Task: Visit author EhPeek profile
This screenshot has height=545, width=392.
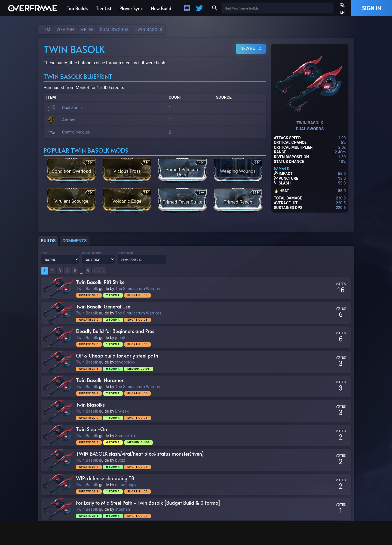Action: pos(122,411)
